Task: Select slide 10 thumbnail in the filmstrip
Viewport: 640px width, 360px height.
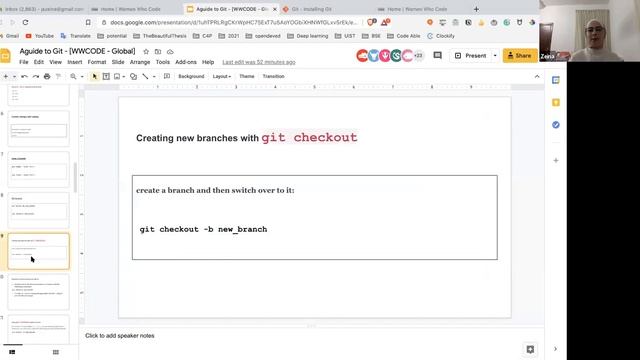Action: coord(39,292)
